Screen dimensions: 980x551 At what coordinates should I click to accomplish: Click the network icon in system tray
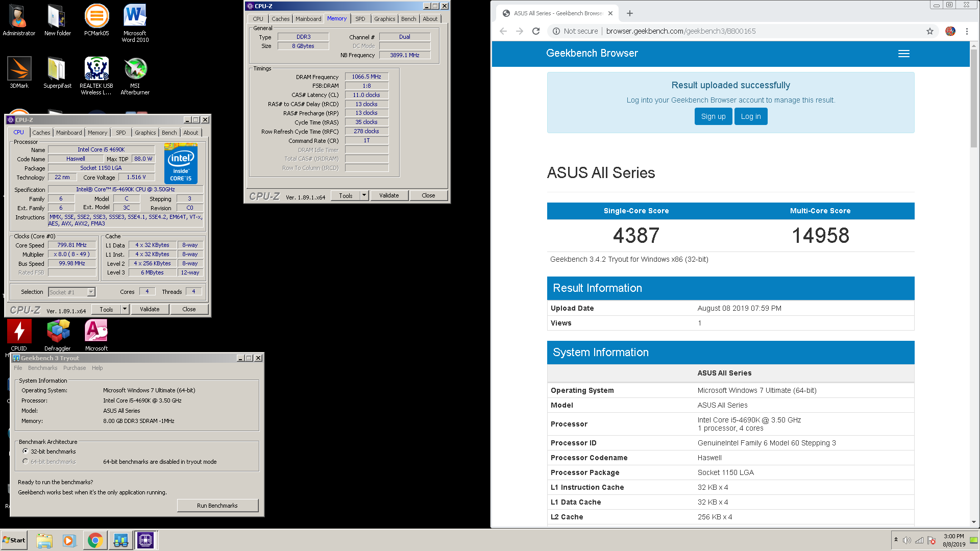919,540
